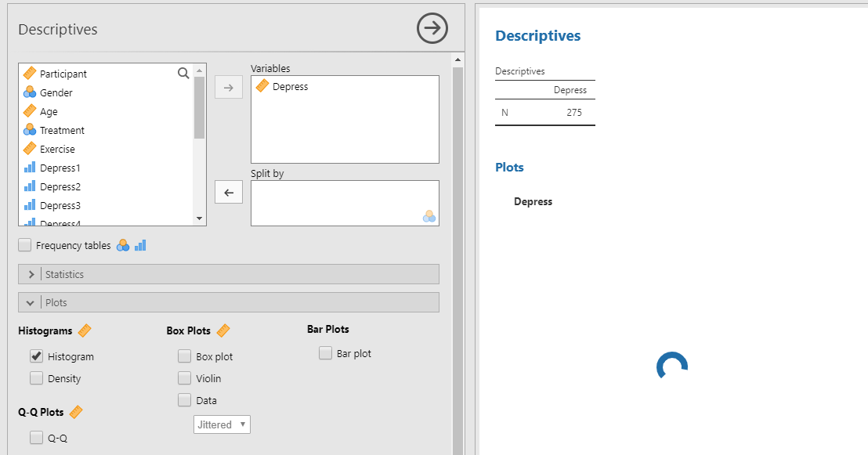Enable the Frequency tables checkbox
Image resolution: width=868 pixels, height=455 pixels.
pyautogui.click(x=25, y=244)
